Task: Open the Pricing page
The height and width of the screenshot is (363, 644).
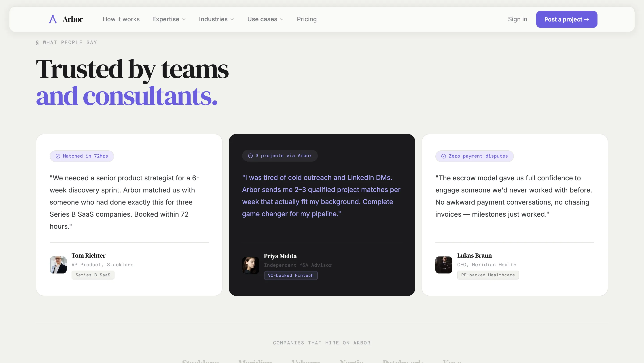Action: pos(307,19)
